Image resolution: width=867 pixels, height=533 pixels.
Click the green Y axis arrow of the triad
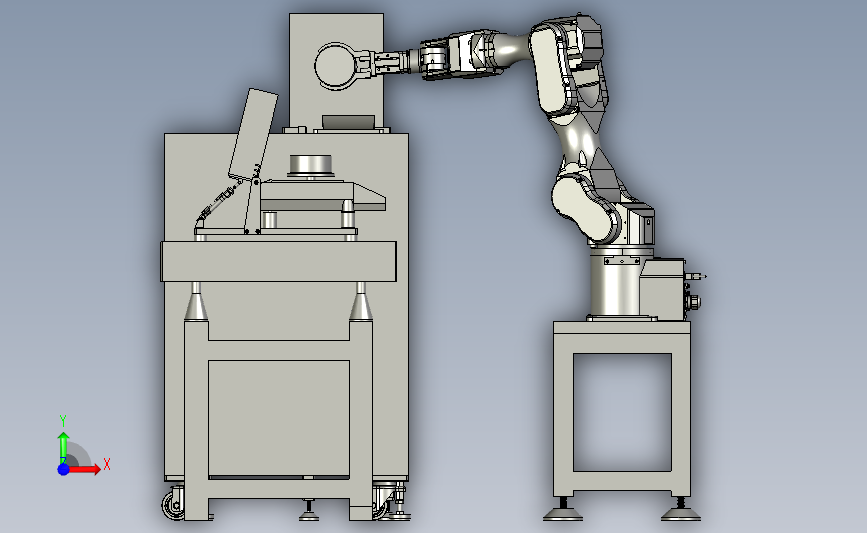pos(64,448)
